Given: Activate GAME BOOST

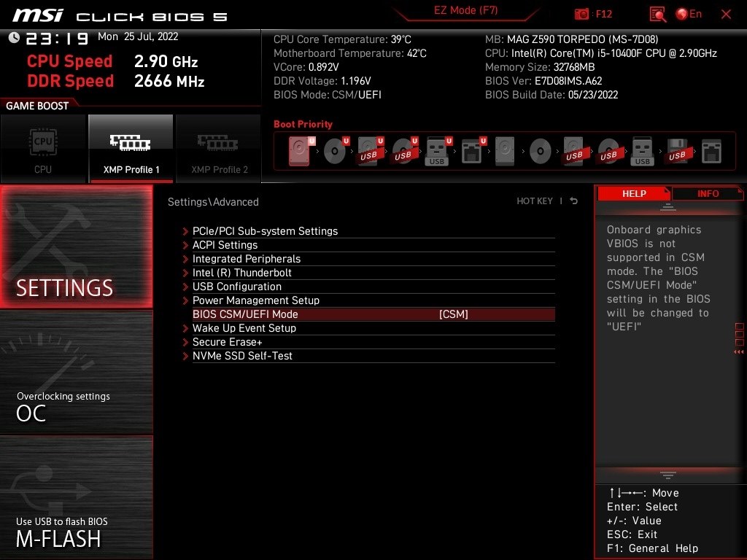Looking at the screenshot, I should point(38,105).
